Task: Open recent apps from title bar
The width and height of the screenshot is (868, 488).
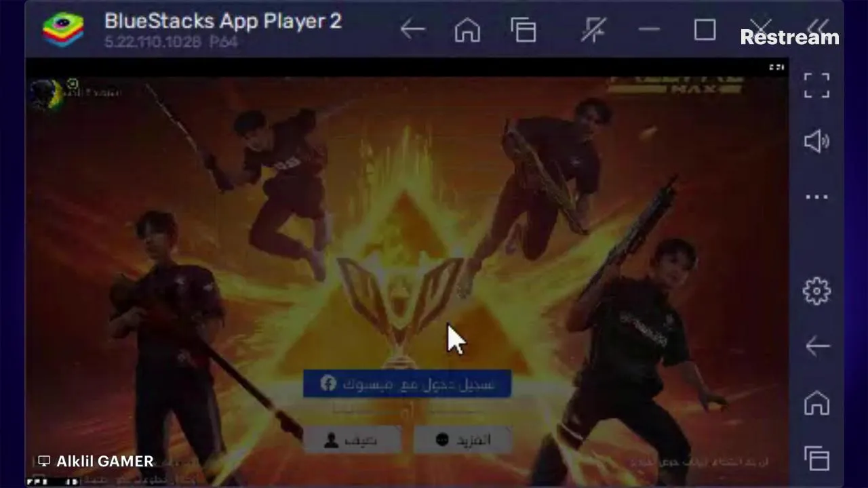Action: tap(524, 30)
